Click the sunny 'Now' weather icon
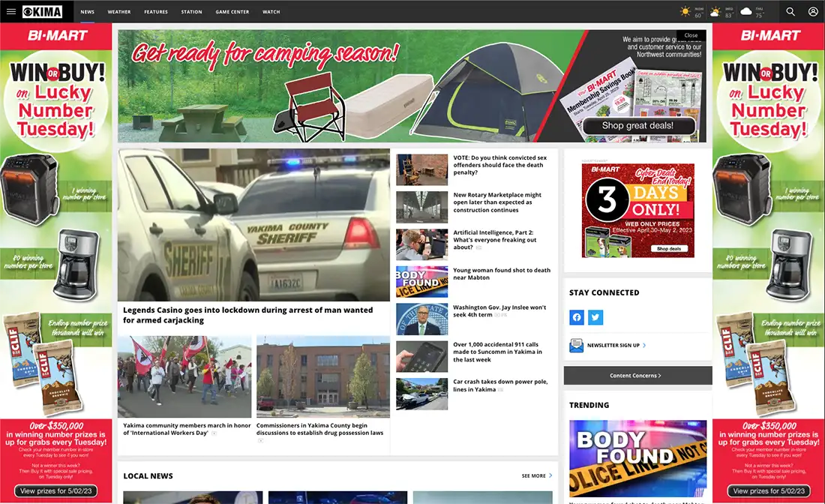 point(685,11)
